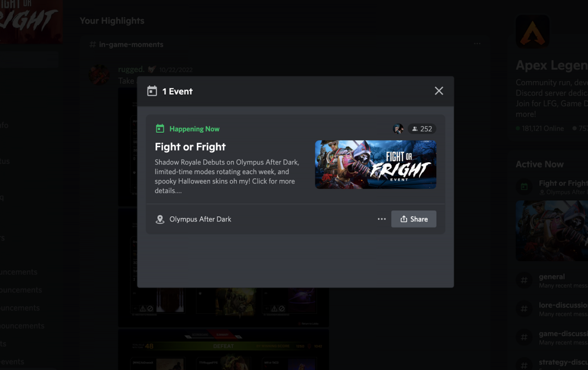The width and height of the screenshot is (588, 370).
Task: Click the 252 interested members badge
Action: click(x=422, y=129)
